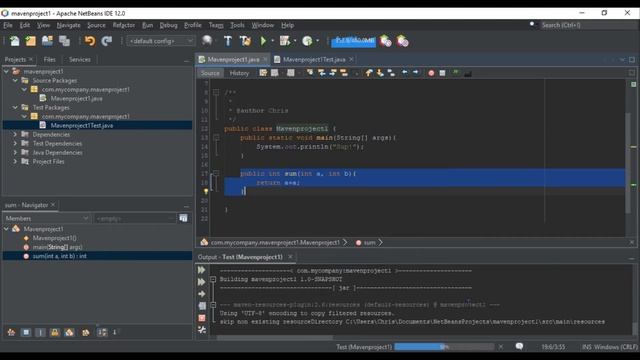Toggle Show Inherited Members in Navigator
The width and height of the screenshot is (640, 360).
[11, 332]
